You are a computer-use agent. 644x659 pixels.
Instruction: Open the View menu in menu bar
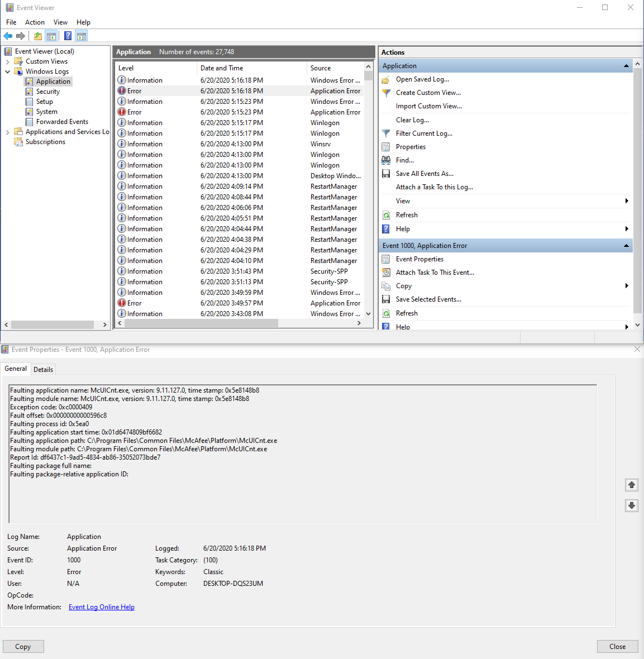[x=60, y=22]
